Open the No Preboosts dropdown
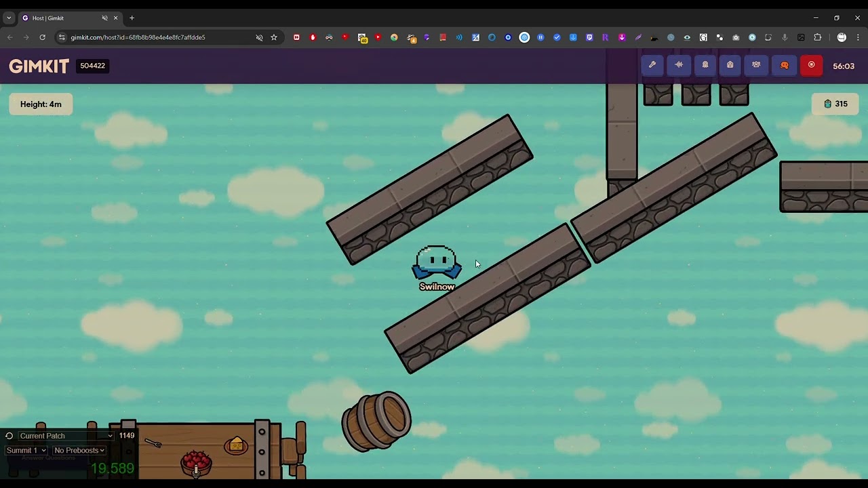The height and width of the screenshot is (488, 868). [79, 450]
